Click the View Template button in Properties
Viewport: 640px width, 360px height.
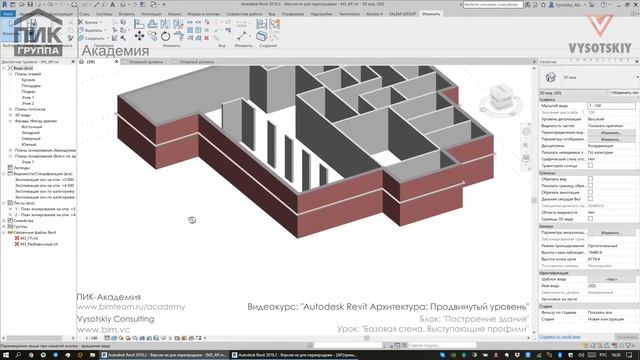click(x=611, y=280)
